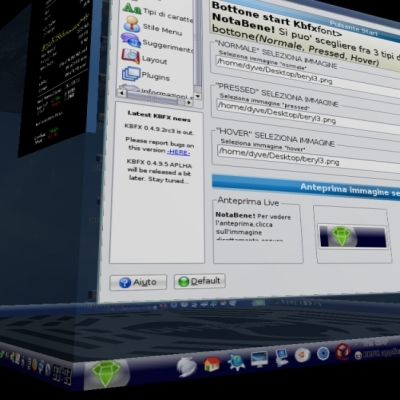The height and width of the screenshot is (400, 400).
Task: Open the green gem KBFX start button
Action: (x=106, y=373)
